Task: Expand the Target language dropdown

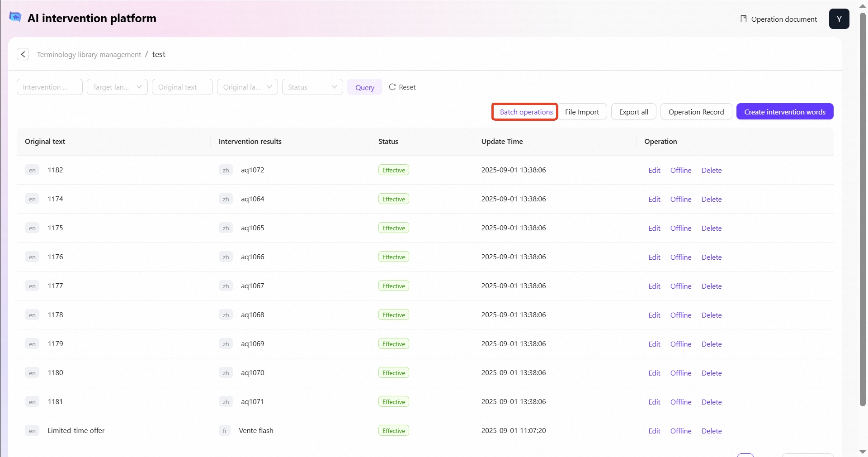Action: [x=117, y=87]
